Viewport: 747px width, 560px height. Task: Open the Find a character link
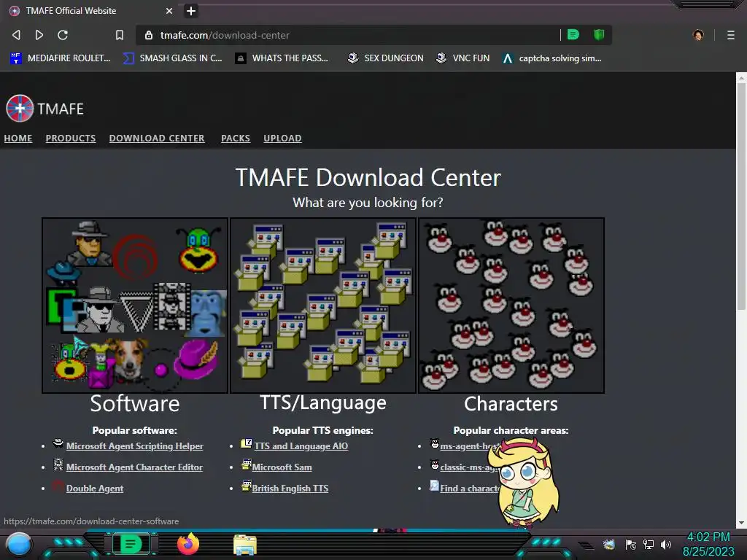pyautogui.click(x=470, y=488)
